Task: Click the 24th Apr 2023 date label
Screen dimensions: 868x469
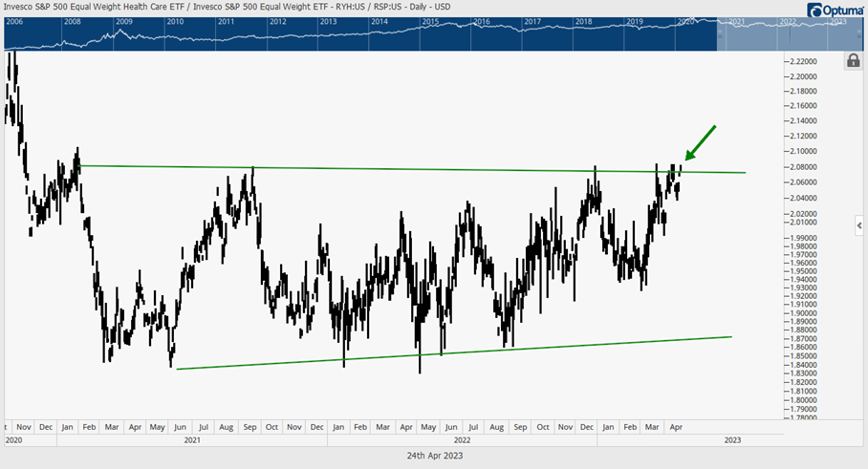Action: point(435,456)
